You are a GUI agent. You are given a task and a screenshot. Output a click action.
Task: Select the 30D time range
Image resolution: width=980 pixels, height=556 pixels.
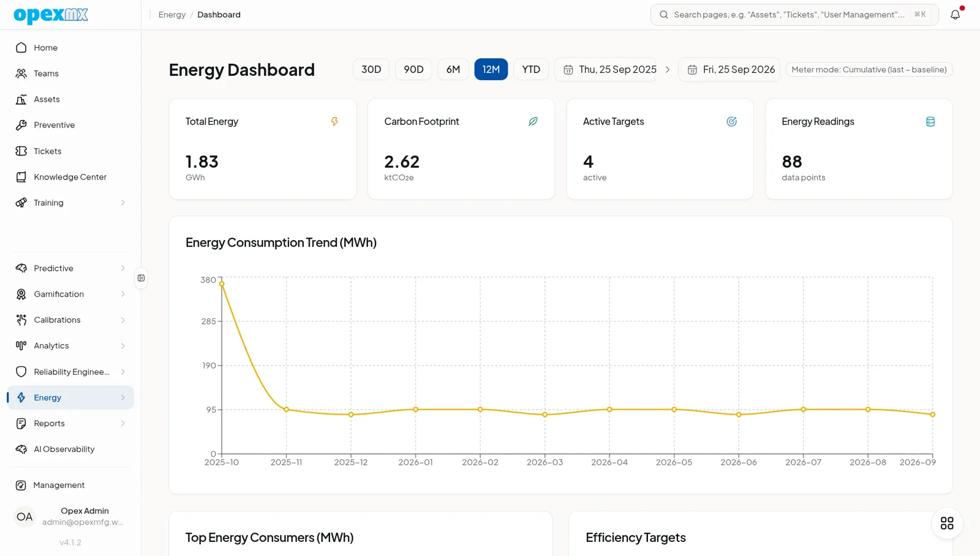pyautogui.click(x=371, y=69)
